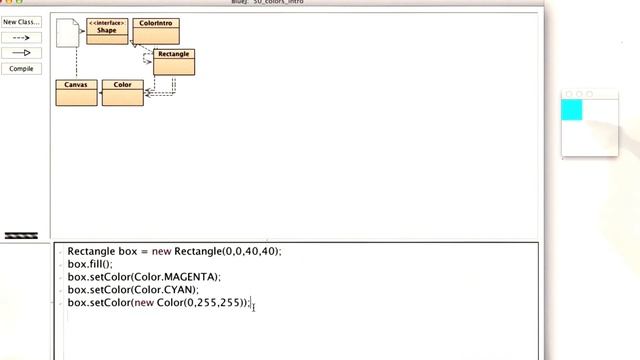Select the Shape interface class box
The height and width of the screenshot is (360, 640).
coord(107,31)
